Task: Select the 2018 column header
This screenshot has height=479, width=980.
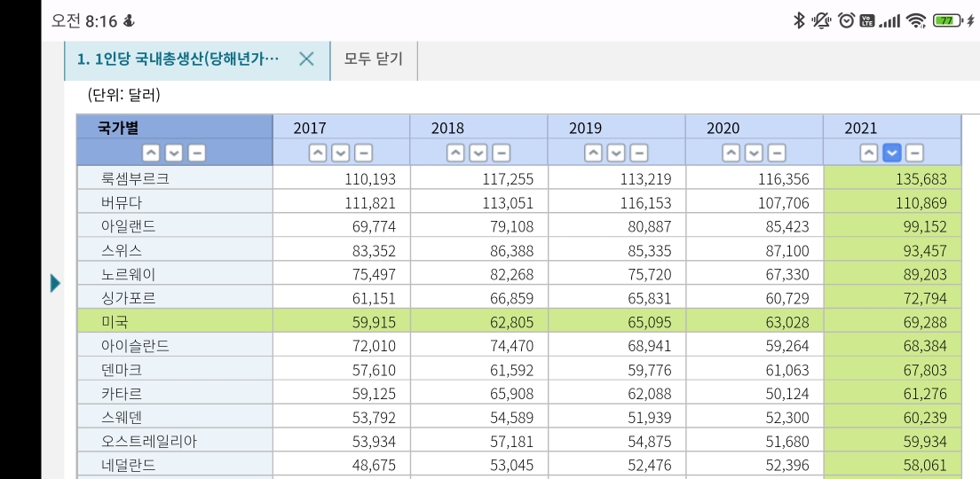Action: 478,128
